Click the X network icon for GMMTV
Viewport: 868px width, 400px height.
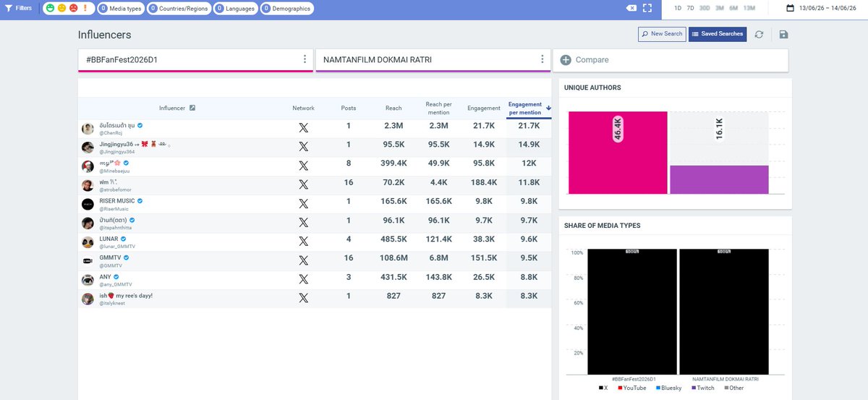303,260
